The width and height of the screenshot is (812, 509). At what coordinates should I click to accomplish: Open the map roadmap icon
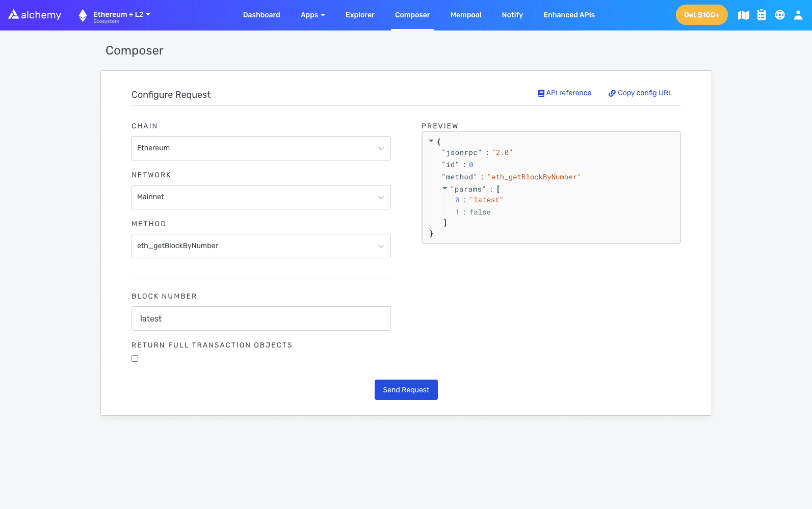(744, 15)
